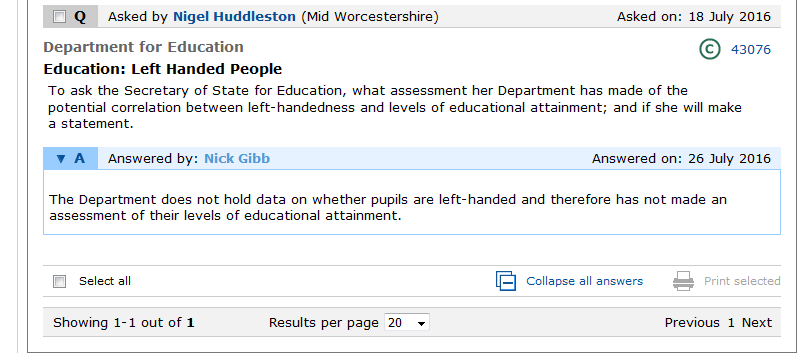Click the Collapse all answers icon
807x361 pixels.
click(x=506, y=281)
